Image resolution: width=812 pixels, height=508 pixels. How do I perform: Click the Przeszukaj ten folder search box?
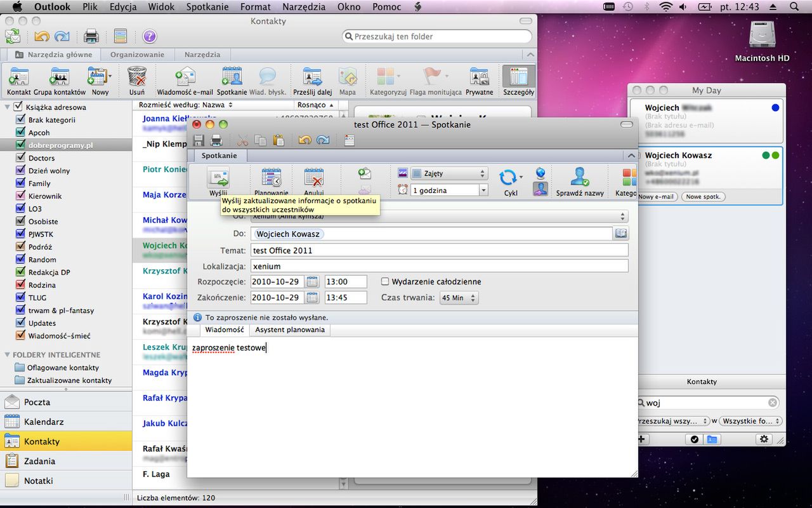(x=437, y=36)
